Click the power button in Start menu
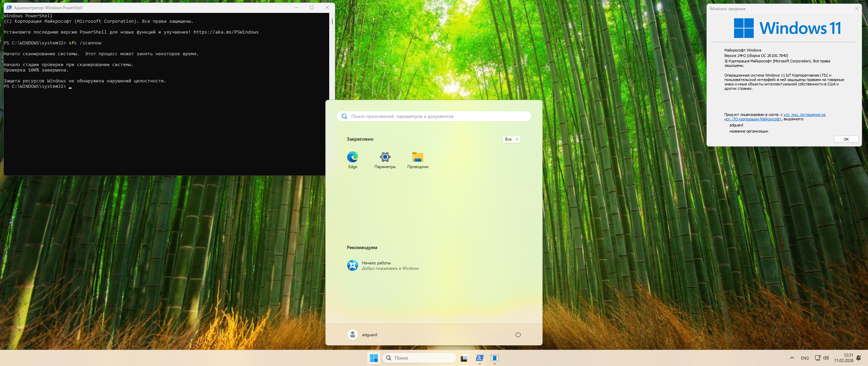 (518, 334)
